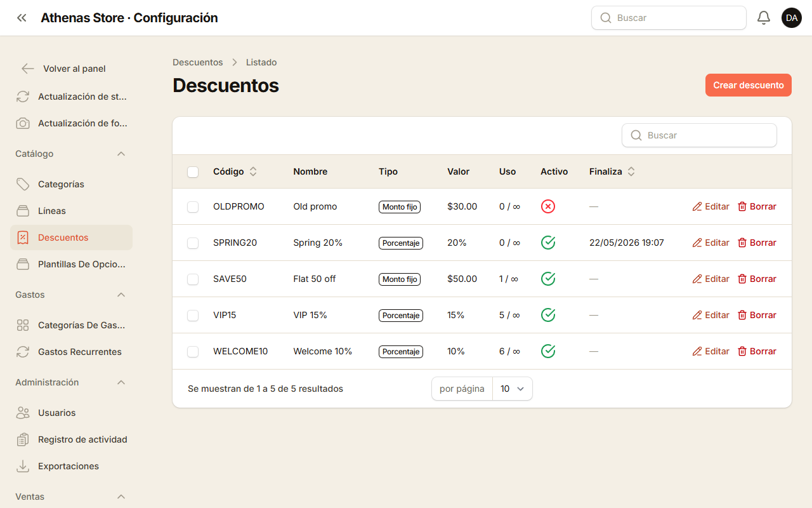812x508 pixels.
Task: Delete the OLDPROMO discount
Action: tap(757, 206)
